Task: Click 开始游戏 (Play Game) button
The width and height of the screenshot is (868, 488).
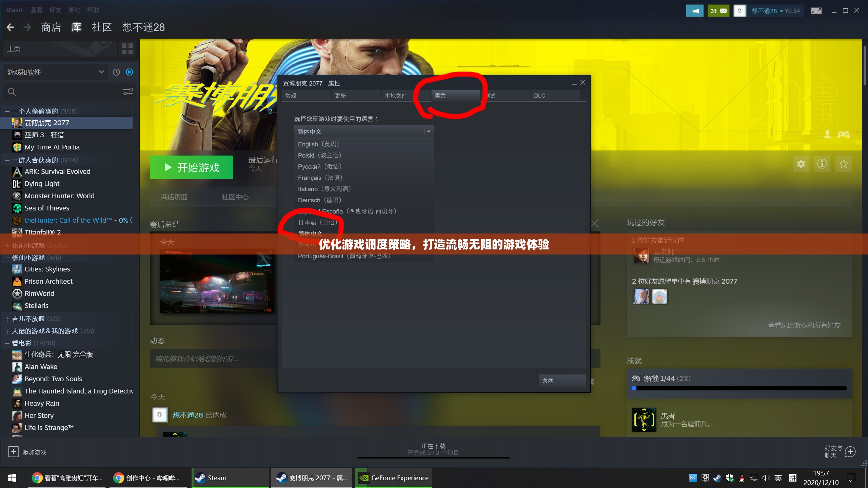Action: coord(192,167)
